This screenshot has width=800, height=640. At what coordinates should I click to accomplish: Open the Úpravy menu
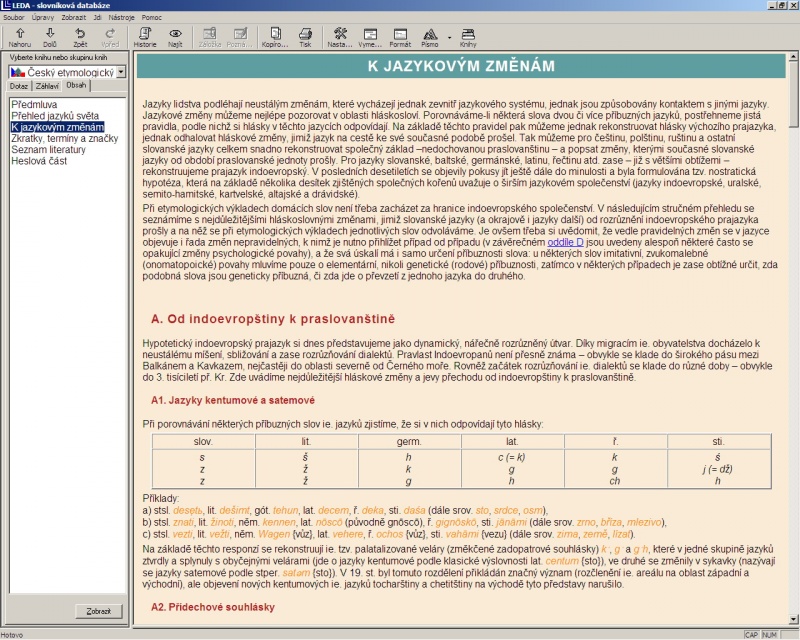point(43,17)
